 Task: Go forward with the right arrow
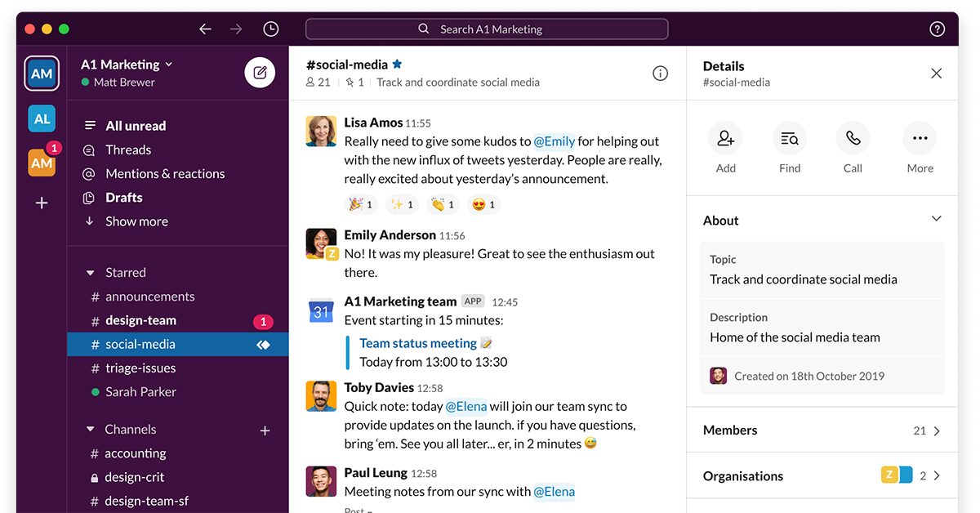236,29
